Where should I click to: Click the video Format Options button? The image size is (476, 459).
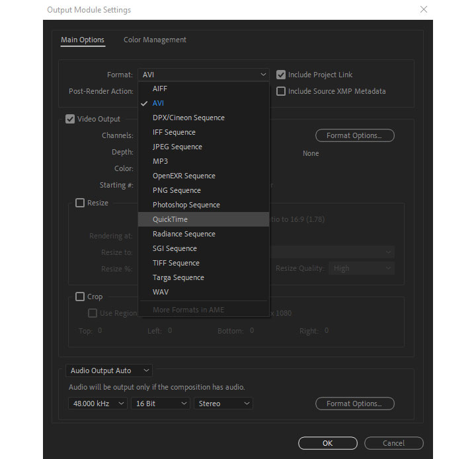pyautogui.click(x=354, y=135)
